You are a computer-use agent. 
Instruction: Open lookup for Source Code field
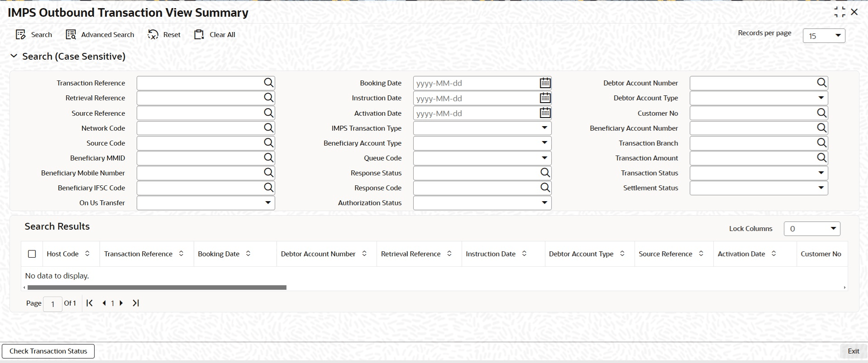tap(269, 143)
